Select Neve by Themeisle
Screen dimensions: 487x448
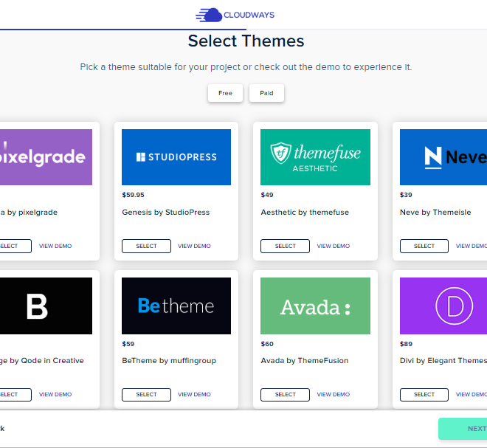(x=424, y=246)
